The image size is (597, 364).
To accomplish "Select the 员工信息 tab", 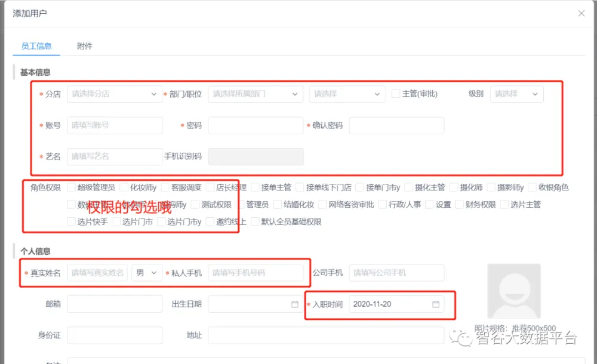I will coord(36,46).
